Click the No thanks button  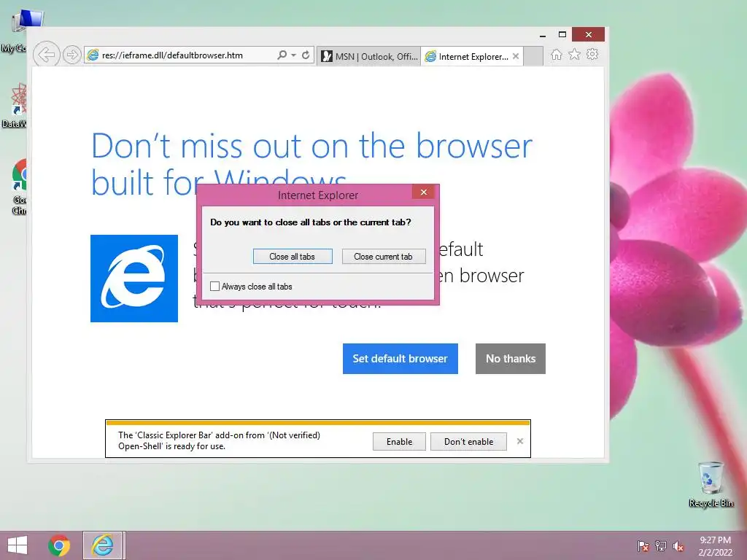pyautogui.click(x=510, y=359)
